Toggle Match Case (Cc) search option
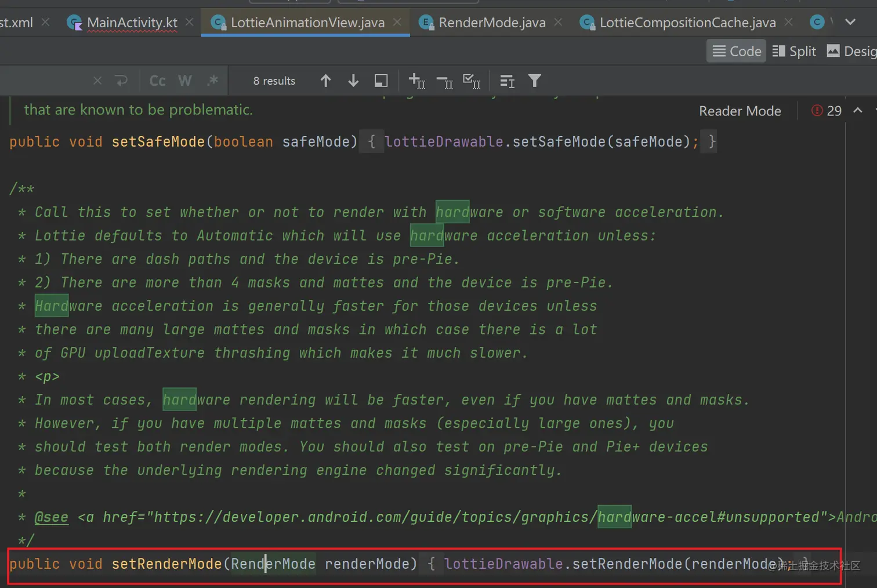Screen dimensions: 877x588 coord(157,81)
